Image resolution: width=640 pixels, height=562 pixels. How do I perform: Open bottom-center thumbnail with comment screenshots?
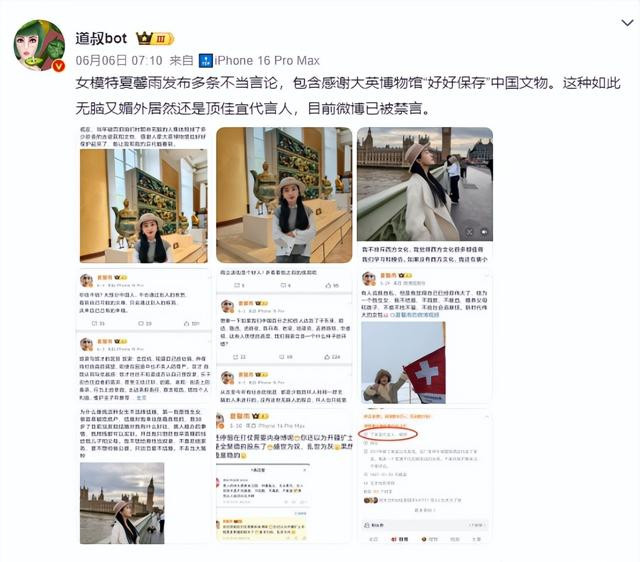click(x=284, y=476)
